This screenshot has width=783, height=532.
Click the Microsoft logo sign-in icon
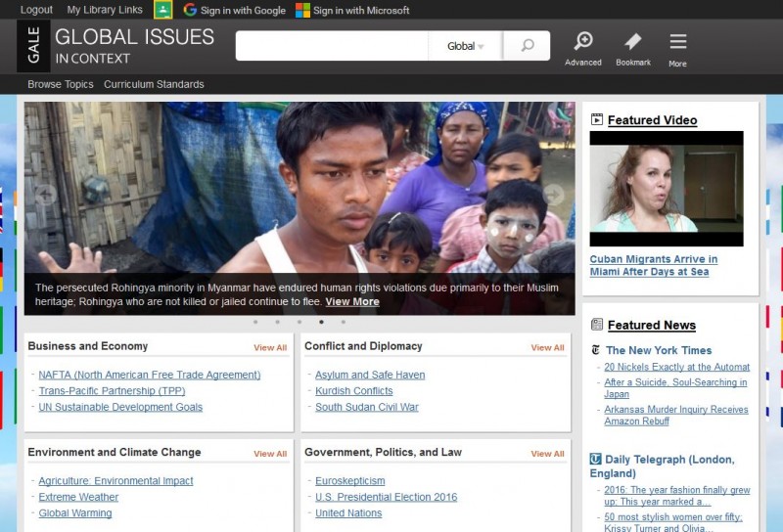[302, 10]
